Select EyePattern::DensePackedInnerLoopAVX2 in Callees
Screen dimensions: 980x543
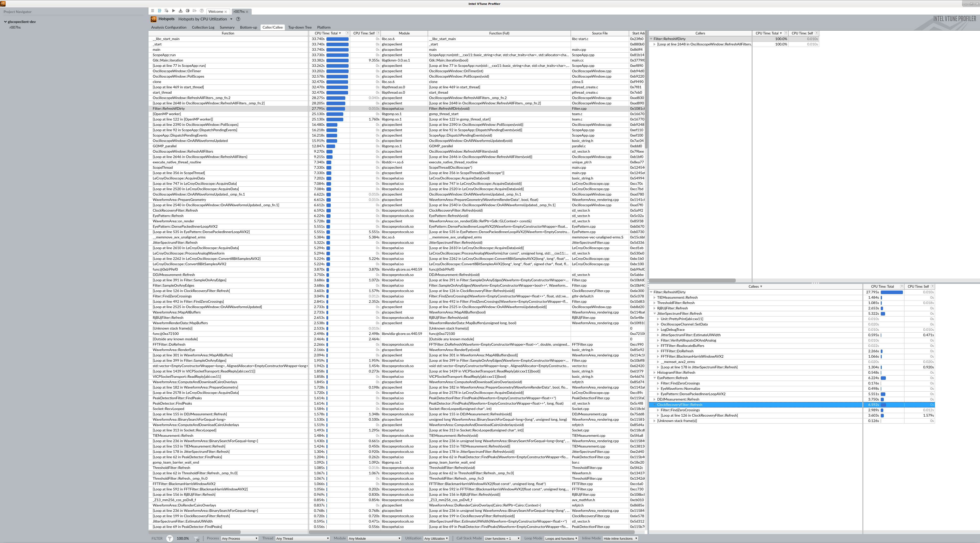[x=792, y=394]
